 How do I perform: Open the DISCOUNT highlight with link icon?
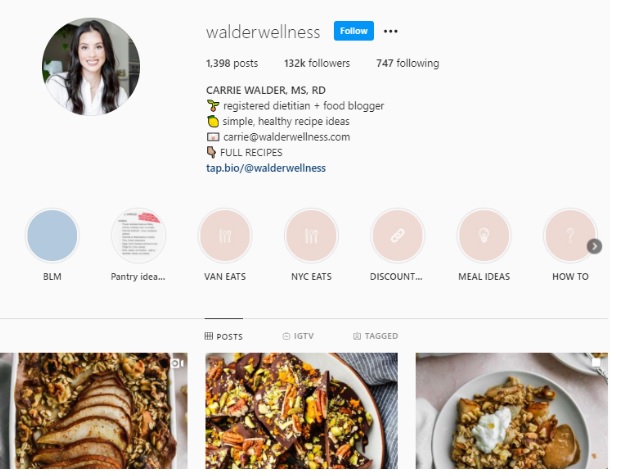click(x=397, y=236)
